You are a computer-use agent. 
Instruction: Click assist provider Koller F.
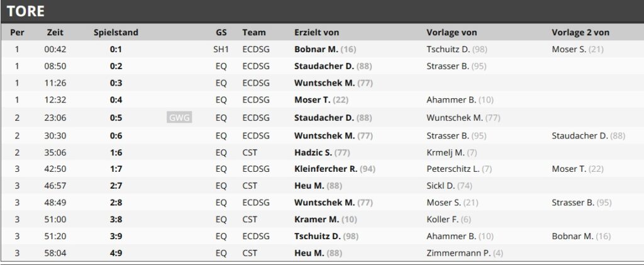[442, 220]
